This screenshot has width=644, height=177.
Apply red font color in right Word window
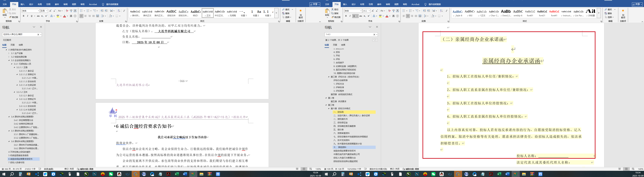(387, 16)
